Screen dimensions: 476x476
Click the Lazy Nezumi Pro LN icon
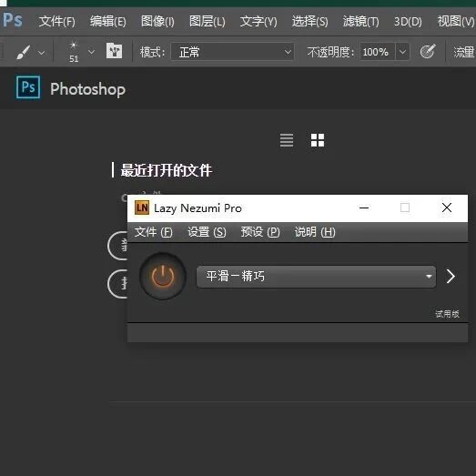(x=142, y=208)
